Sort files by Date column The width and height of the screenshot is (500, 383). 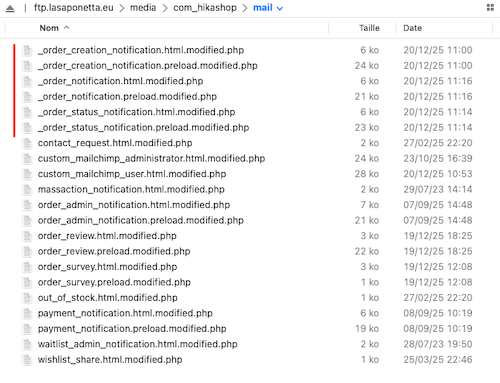click(412, 28)
